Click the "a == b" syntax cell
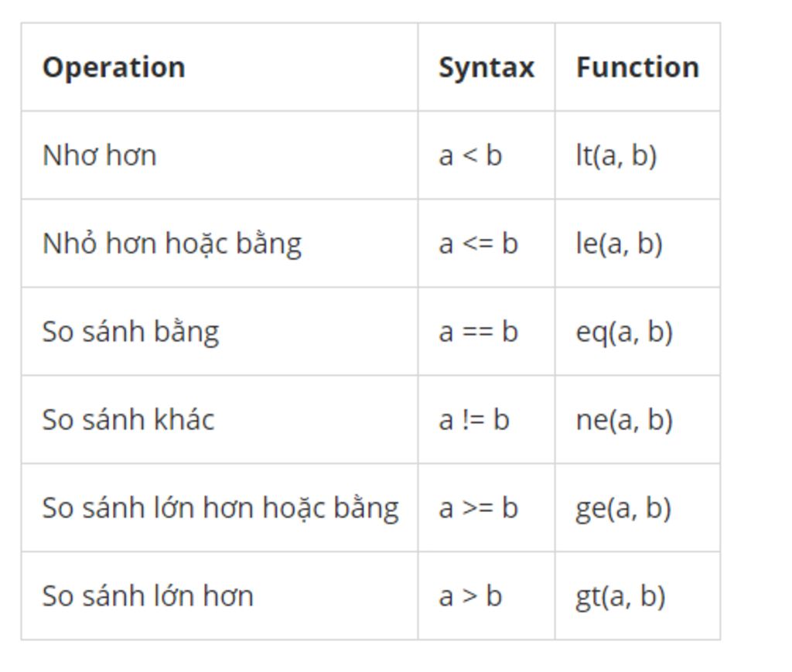The height and width of the screenshot is (672, 792). pyautogui.click(x=478, y=332)
